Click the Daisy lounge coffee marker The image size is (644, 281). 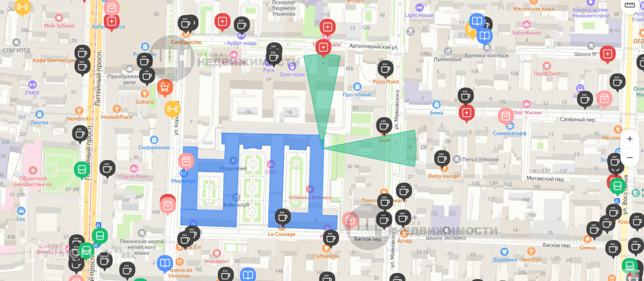442,159
